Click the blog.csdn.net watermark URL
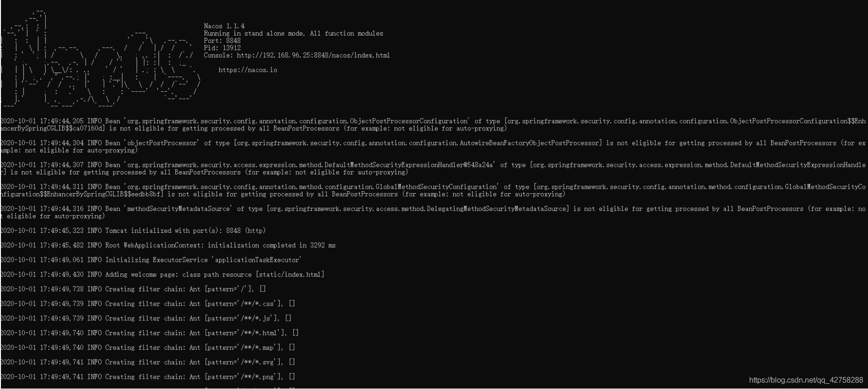The image size is (868, 389). tap(806, 380)
